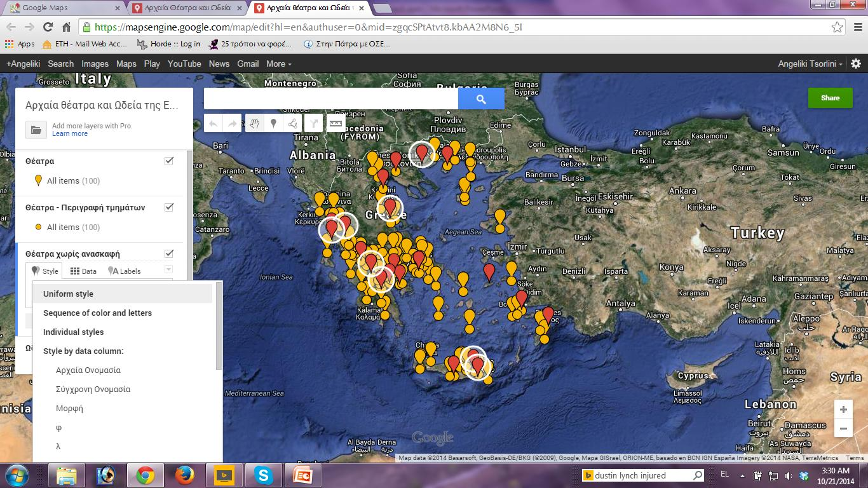Show hidden system tray icons
Viewport: 868px width, 488px height.
(743, 475)
